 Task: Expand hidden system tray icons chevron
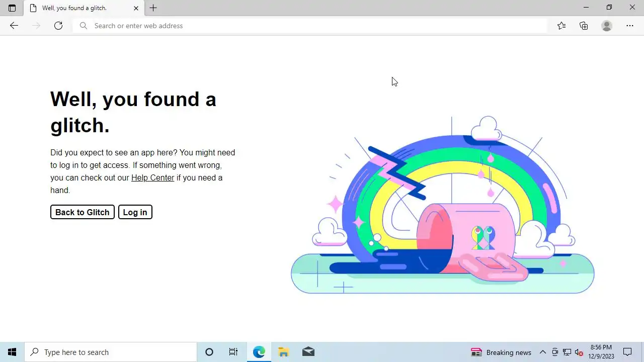point(543,352)
